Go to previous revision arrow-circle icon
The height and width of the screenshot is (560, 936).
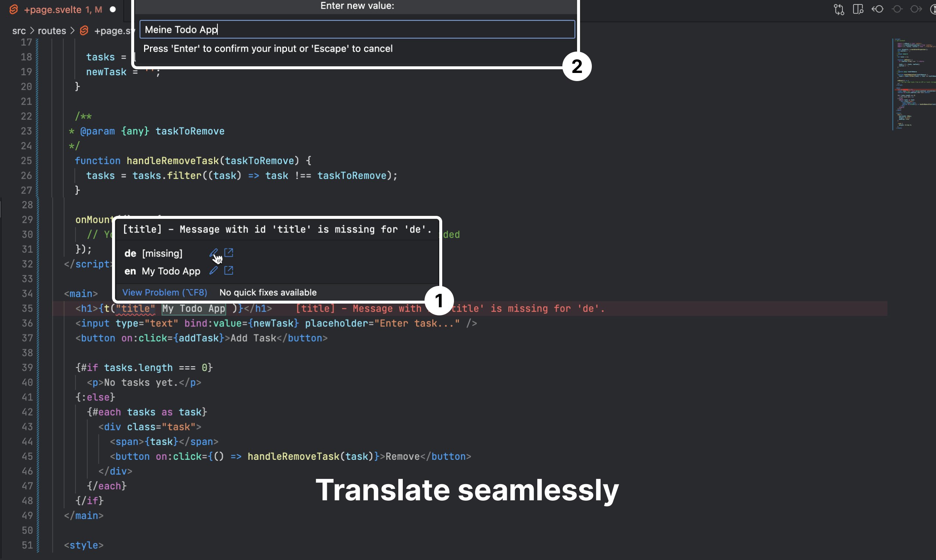(x=877, y=9)
